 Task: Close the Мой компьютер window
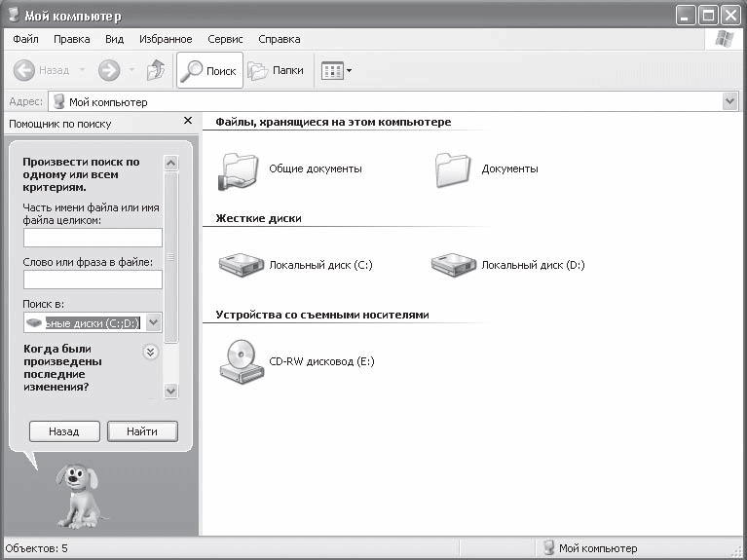click(x=730, y=16)
